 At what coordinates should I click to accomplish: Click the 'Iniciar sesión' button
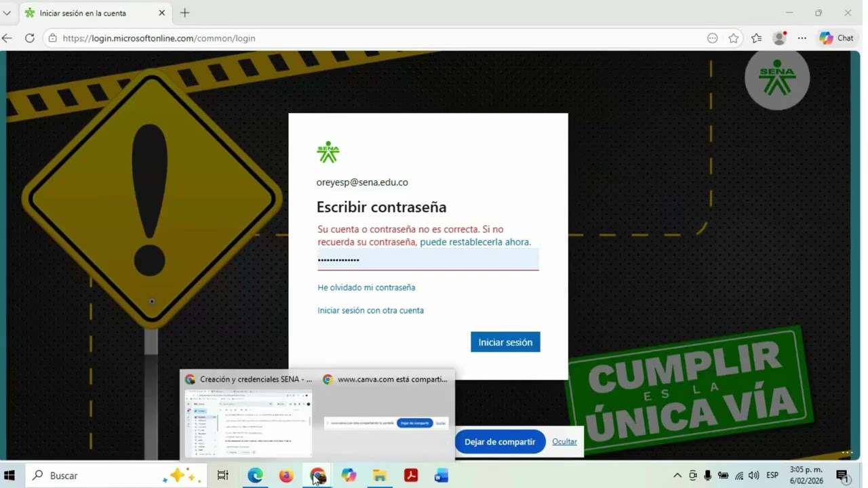click(x=505, y=342)
